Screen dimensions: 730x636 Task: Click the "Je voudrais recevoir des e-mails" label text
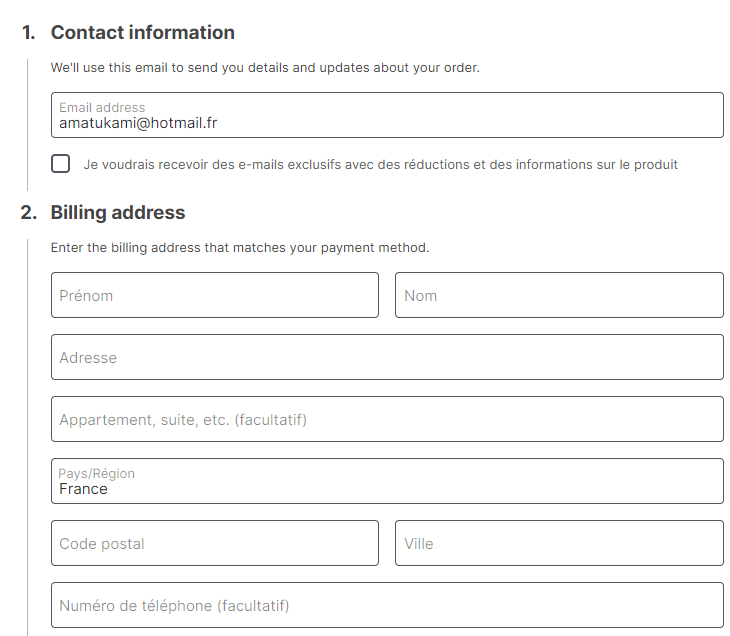tap(380, 165)
